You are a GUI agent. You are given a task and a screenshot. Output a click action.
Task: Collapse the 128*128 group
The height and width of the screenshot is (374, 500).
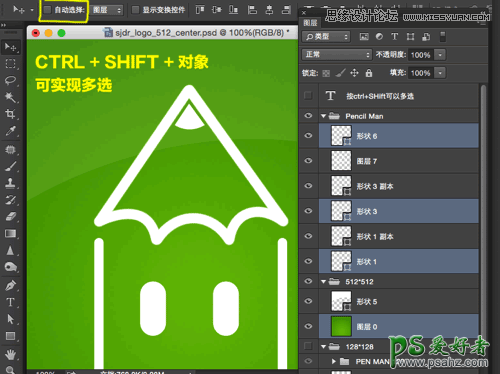click(x=323, y=347)
